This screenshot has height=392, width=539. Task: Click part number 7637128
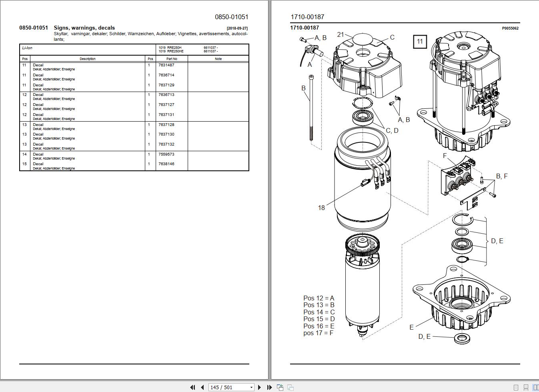pyautogui.click(x=166, y=125)
